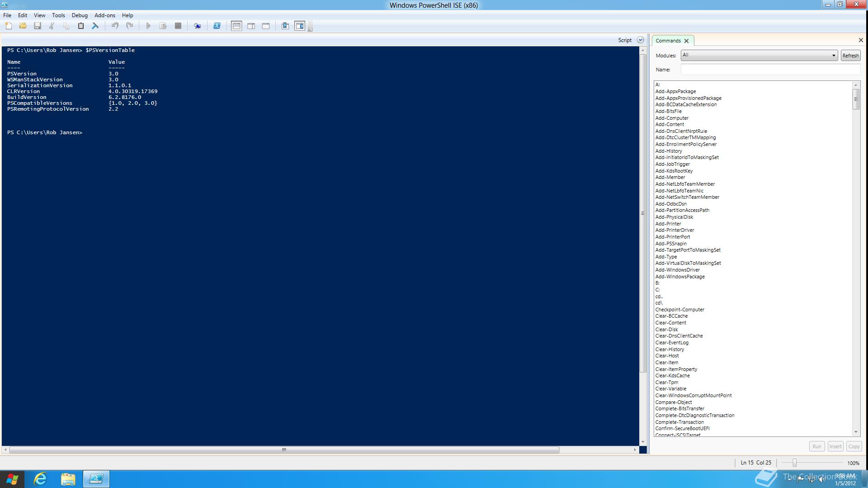Switch to PowerShell ISE taskbar button
Screen dimensions: 868x488
click(x=96, y=479)
